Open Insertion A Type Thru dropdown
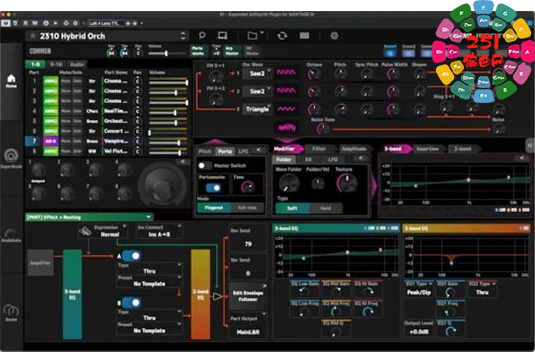The image size is (535, 363). click(x=149, y=268)
